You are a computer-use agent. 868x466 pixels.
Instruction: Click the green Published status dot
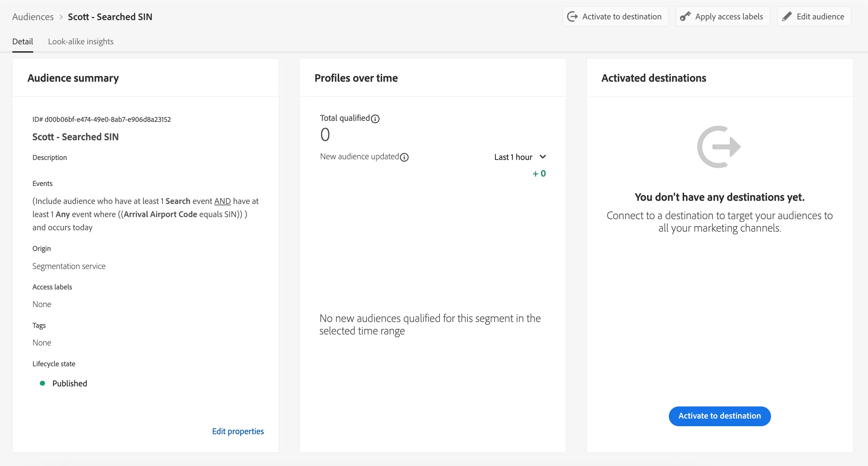tap(42, 383)
